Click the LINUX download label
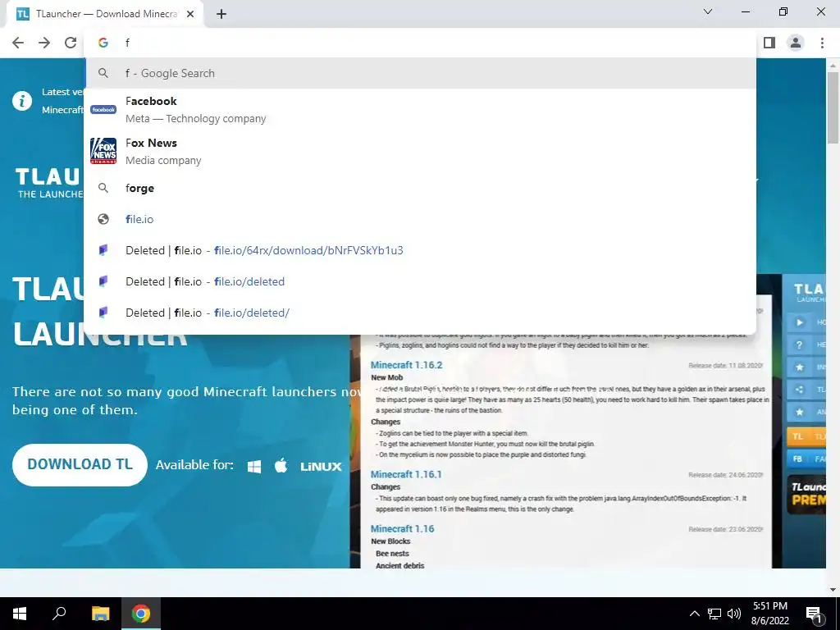This screenshot has width=840, height=630. [321, 467]
